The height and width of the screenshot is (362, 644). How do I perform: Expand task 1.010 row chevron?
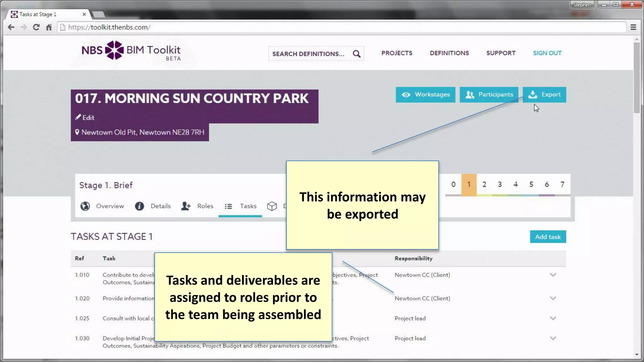[553, 275]
